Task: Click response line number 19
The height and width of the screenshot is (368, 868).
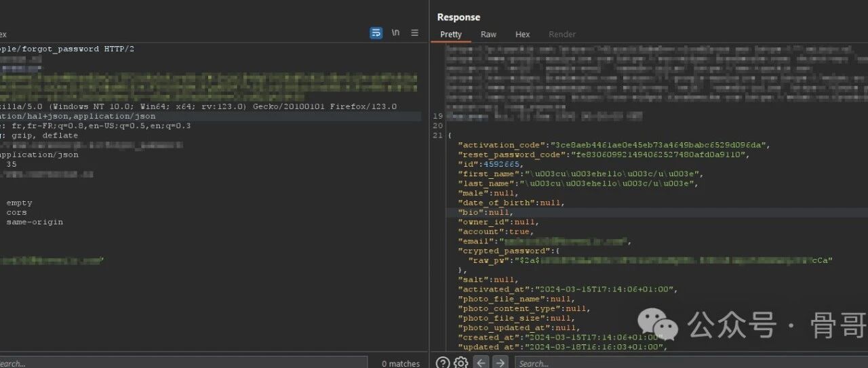Action: tap(437, 116)
